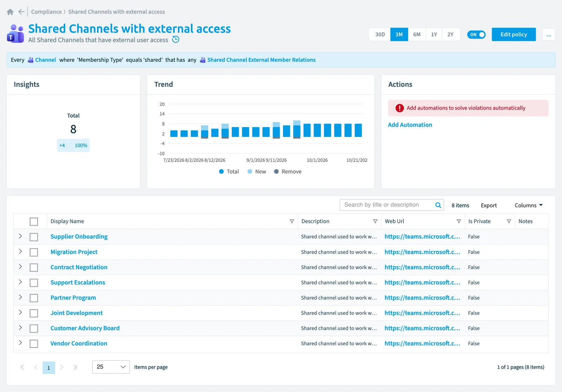Switch to 1Y time range
The height and width of the screenshot is (392, 562).
pos(434,34)
